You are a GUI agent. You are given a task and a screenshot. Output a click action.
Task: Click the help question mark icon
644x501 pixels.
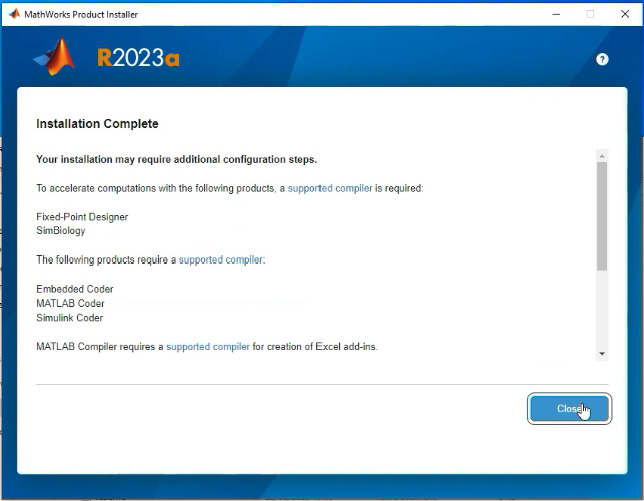(602, 60)
